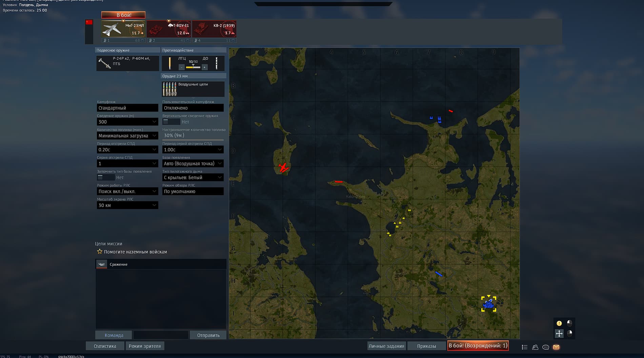The image size is (644, 358).
Task: Click the Статистика button
Action: 105,346
